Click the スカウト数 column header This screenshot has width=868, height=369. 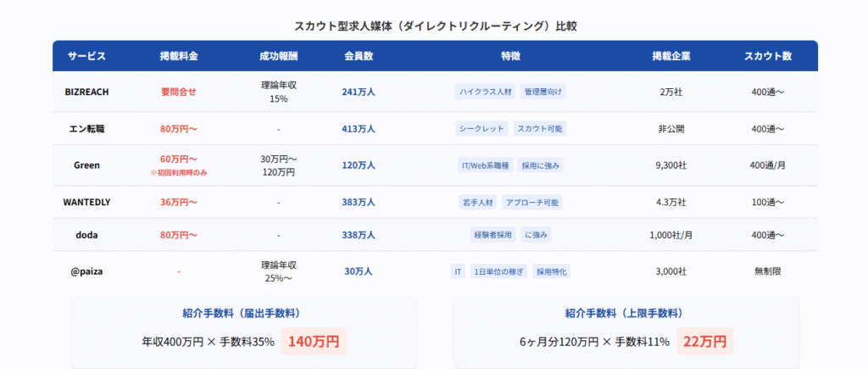pos(767,57)
